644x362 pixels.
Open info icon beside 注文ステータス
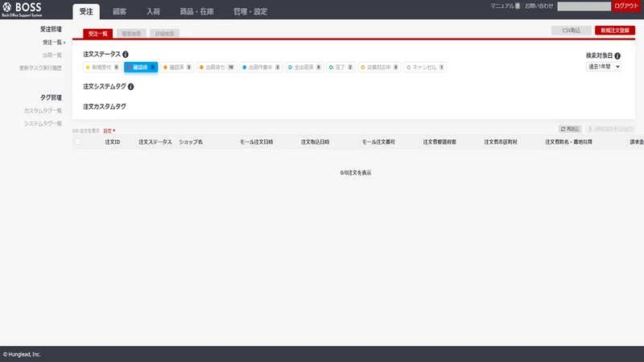pyautogui.click(x=126, y=54)
